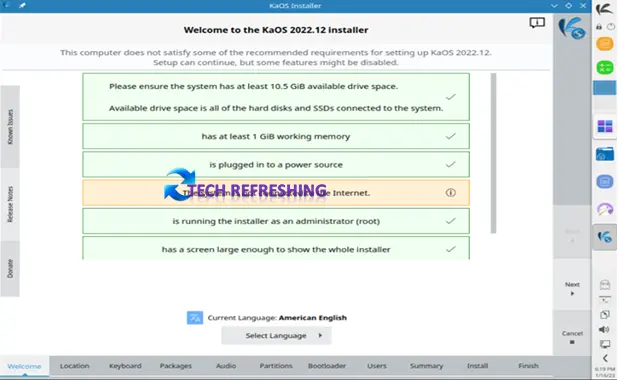This screenshot has width=619, height=381.
Task: Click the power/shutdown icon in the dock
Action: point(611,27)
